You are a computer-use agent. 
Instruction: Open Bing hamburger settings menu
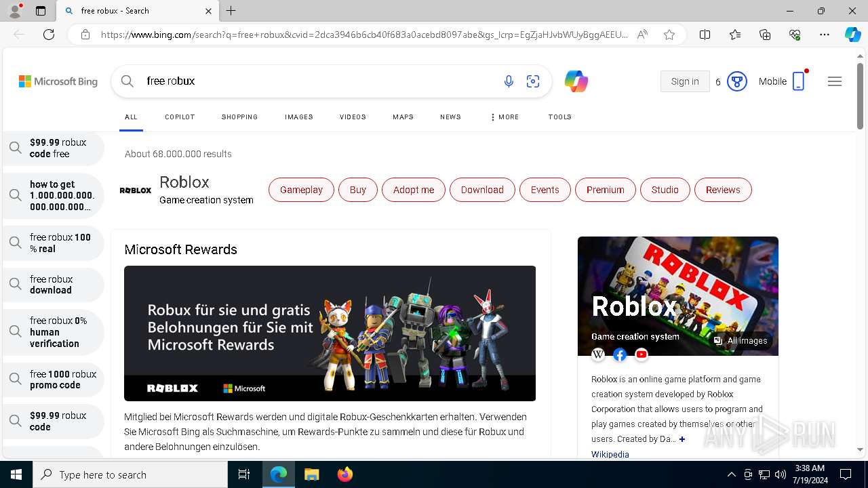[x=835, y=81]
